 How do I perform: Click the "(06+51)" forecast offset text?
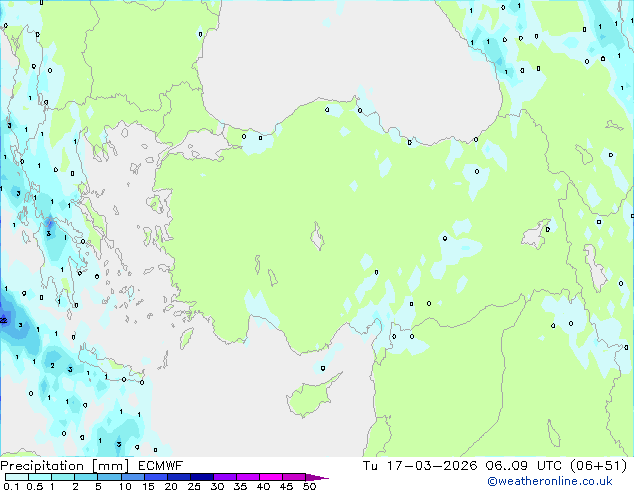598,466
